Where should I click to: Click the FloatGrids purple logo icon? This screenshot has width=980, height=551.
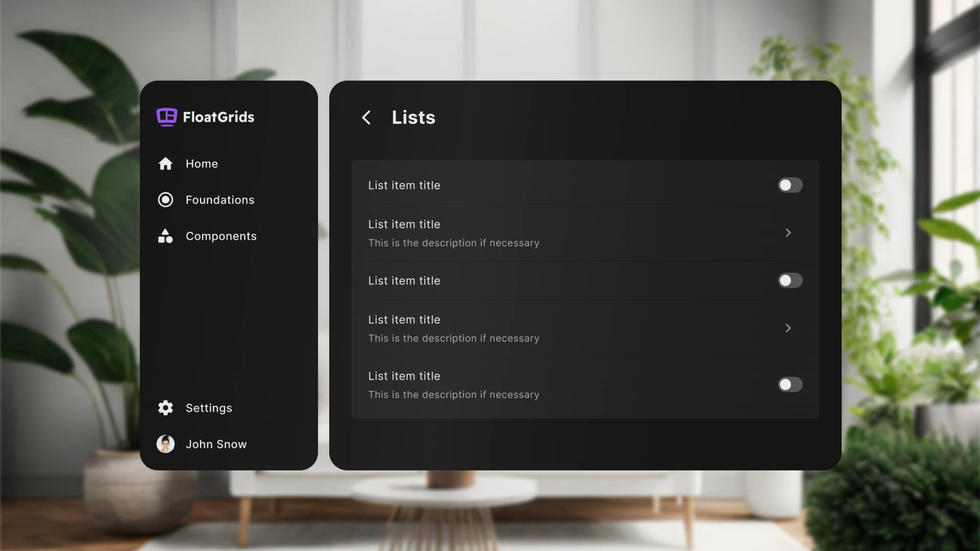tap(166, 117)
